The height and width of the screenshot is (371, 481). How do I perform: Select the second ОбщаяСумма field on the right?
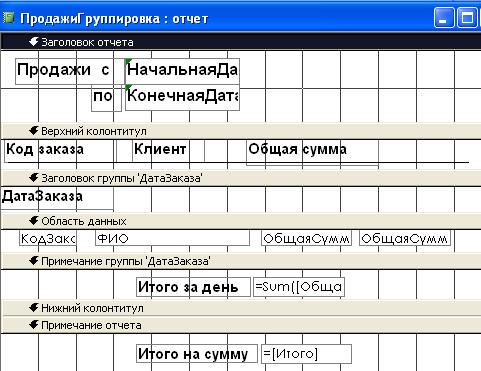coord(405,238)
